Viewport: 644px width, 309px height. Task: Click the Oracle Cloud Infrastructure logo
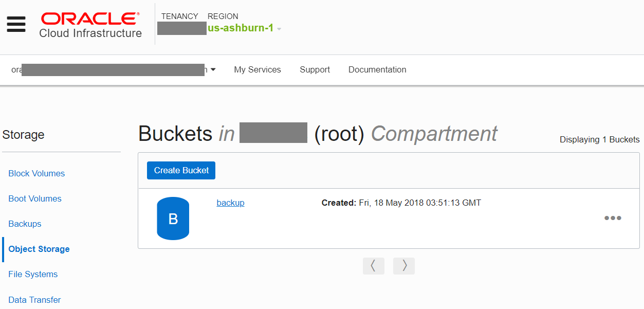(x=90, y=25)
